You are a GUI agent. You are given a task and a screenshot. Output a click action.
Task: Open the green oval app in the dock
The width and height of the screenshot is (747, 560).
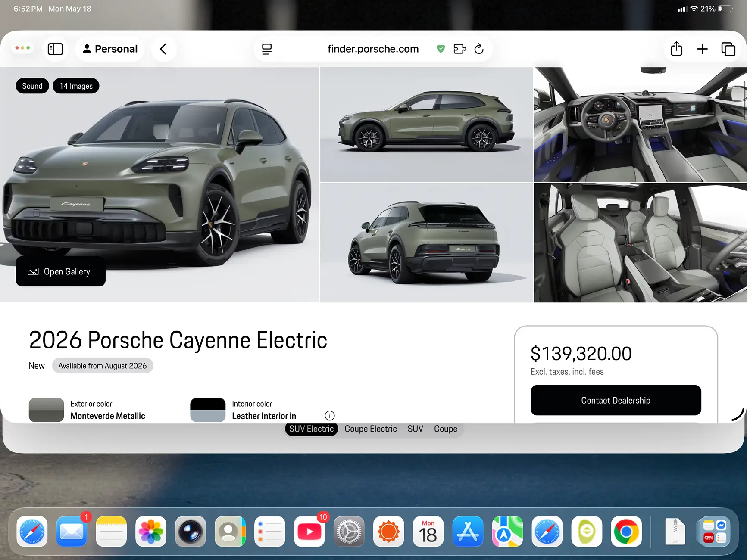(587, 532)
